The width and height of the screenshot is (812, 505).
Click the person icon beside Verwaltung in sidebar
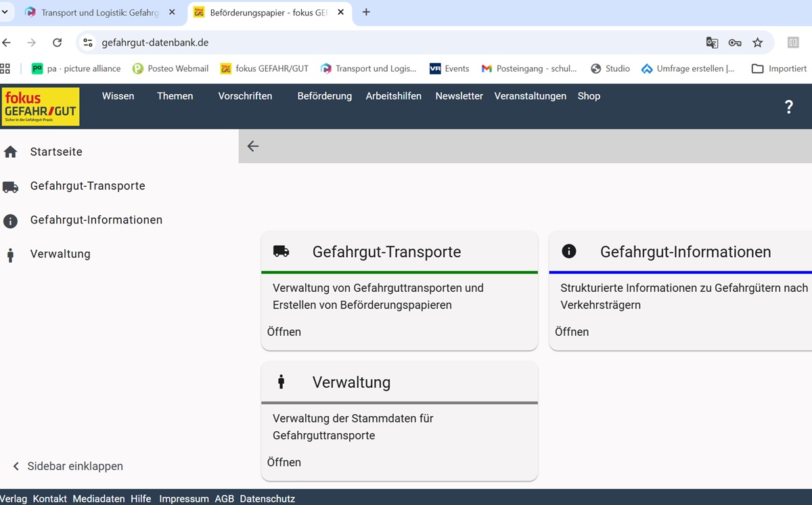[x=10, y=255]
